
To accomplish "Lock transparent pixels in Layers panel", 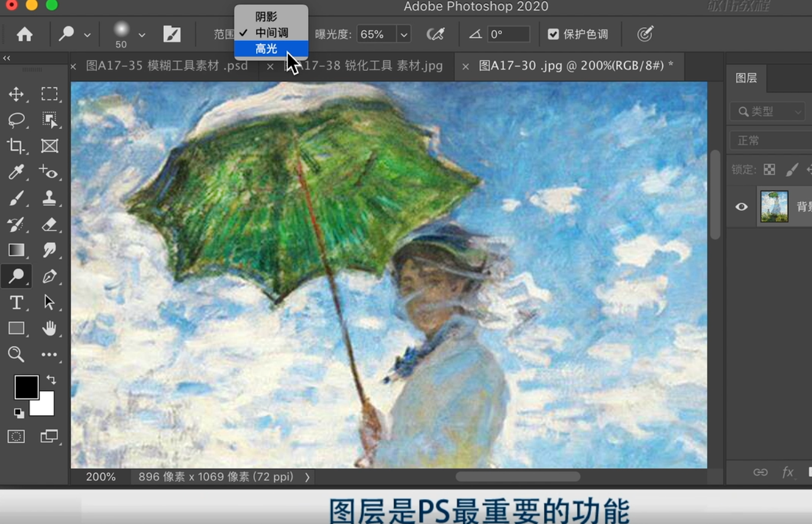I will coord(769,170).
